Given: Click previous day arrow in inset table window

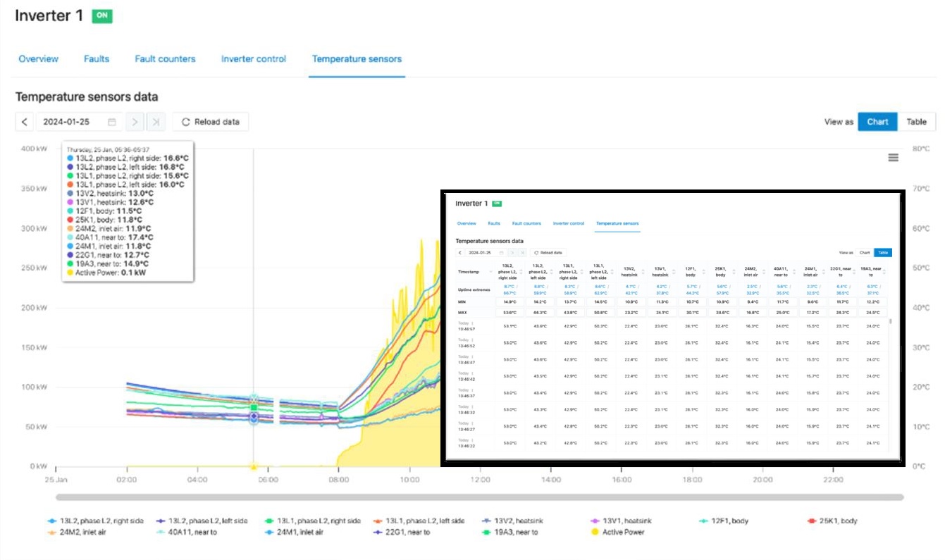Looking at the screenshot, I should click(460, 252).
